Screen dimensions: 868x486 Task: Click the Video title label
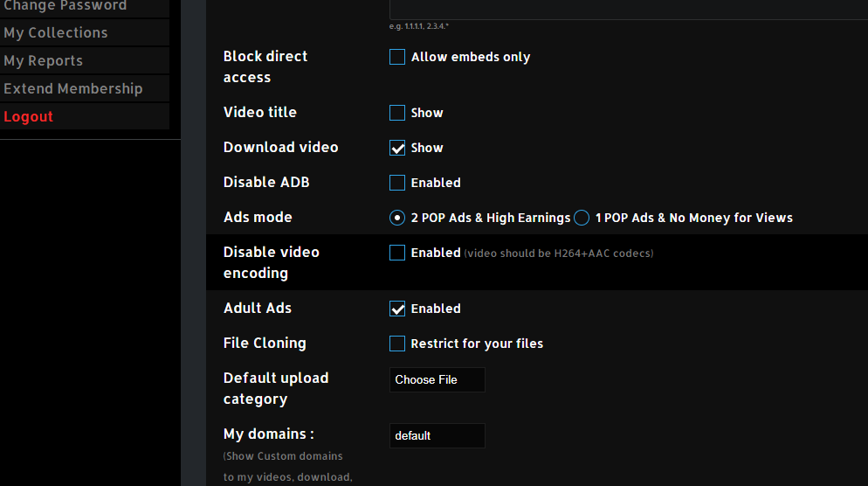point(260,113)
